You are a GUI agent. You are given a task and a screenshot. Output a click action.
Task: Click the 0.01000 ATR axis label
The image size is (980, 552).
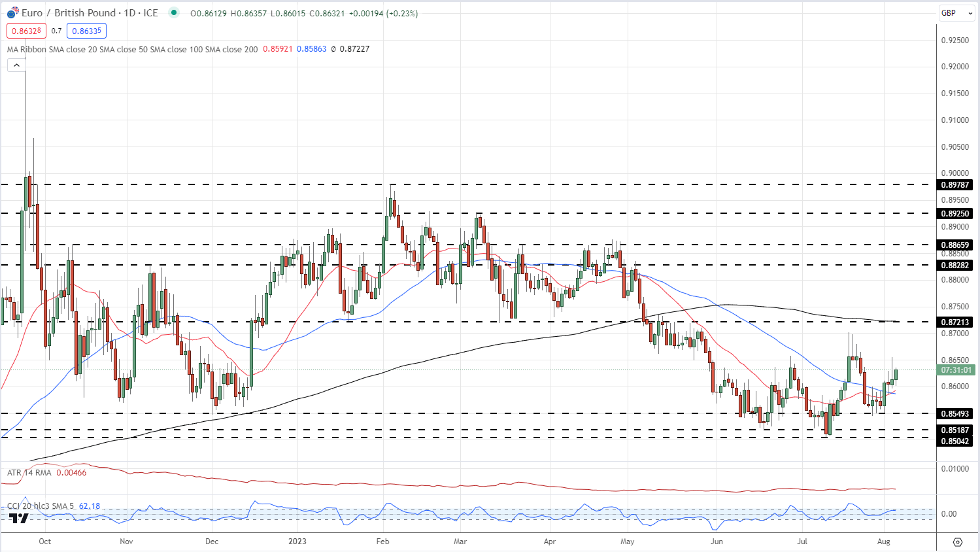coord(955,469)
